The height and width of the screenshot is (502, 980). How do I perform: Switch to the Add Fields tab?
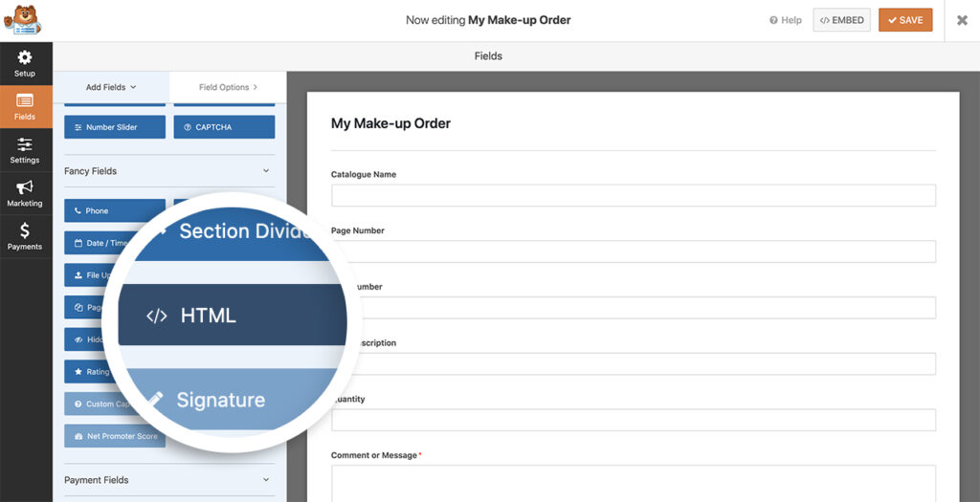tap(111, 87)
